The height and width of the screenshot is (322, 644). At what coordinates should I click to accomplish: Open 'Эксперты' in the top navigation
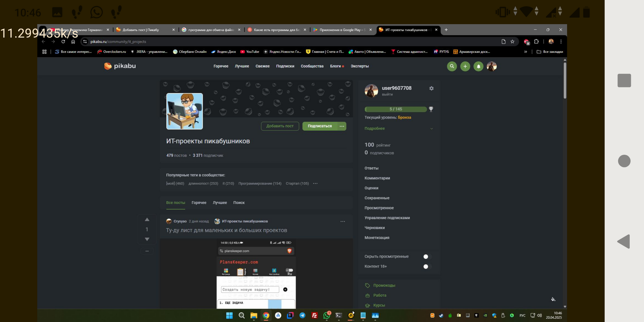(360, 66)
